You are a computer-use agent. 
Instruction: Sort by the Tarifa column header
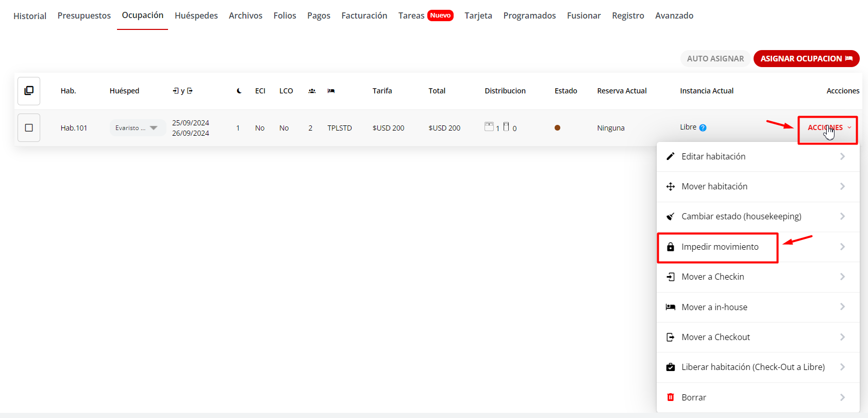[x=382, y=91]
